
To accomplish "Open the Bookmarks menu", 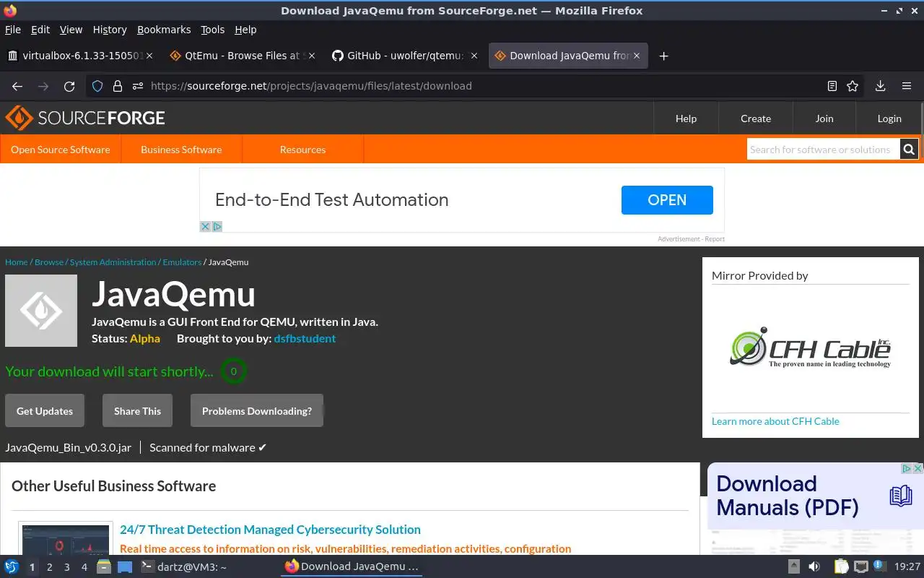I will (x=164, y=30).
